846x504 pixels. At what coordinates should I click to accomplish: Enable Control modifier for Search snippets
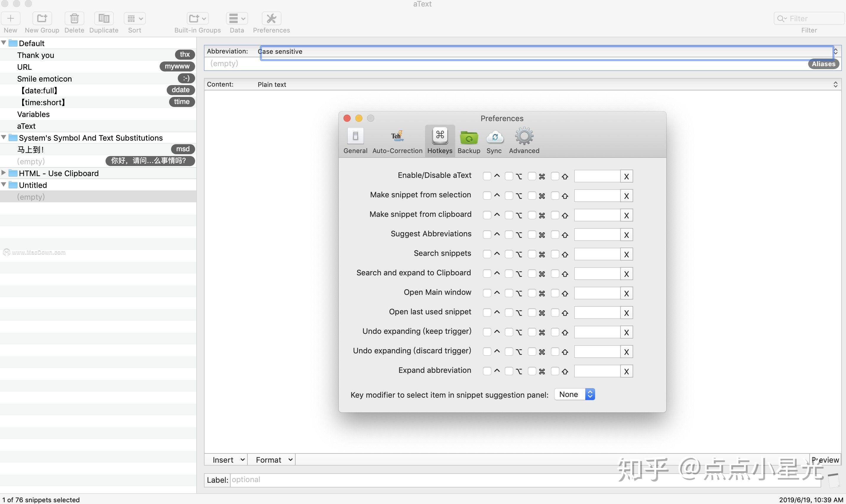click(487, 254)
